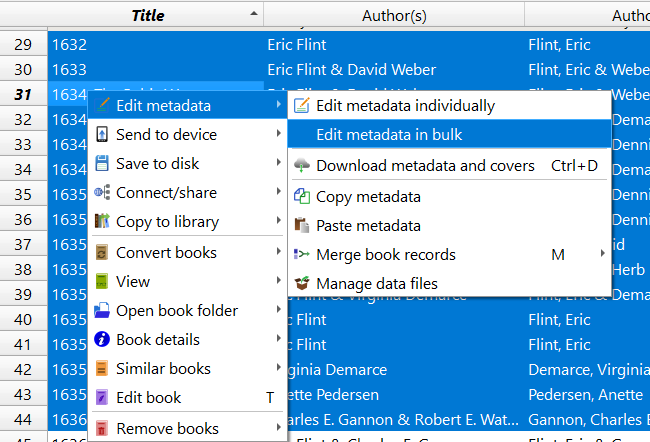Click the Paste metadata icon

pos(301,225)
